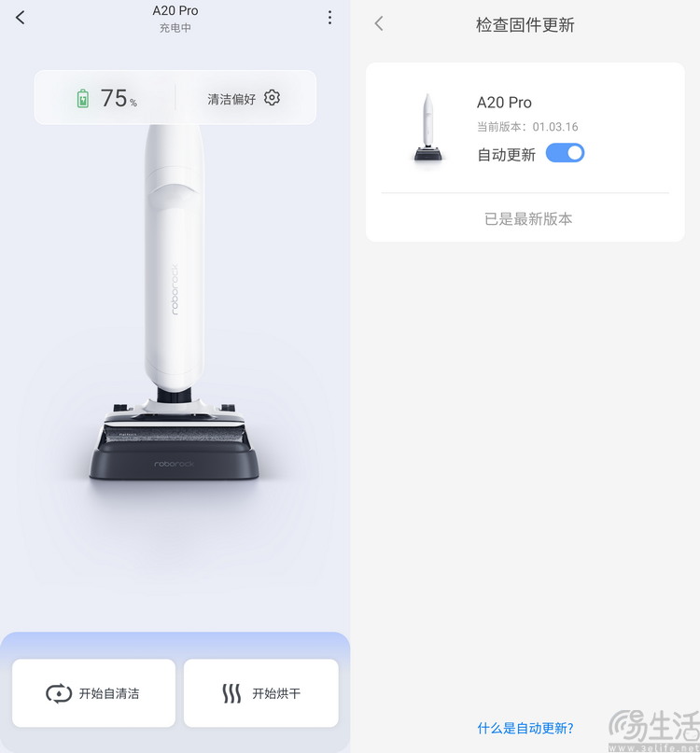Viewport: 700px width, 753px height.
Task: Go back from the 检查固件更新 page
Action: click(379, 23)
